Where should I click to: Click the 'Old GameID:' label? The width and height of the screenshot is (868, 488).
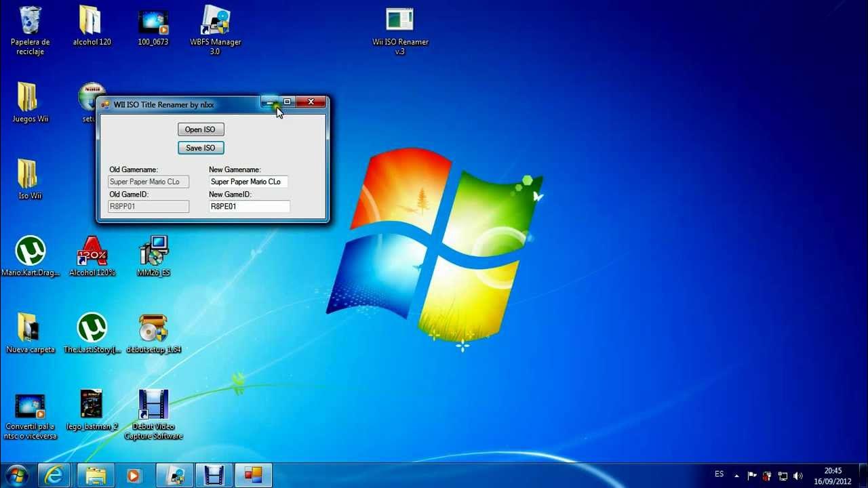pos(129,195)
